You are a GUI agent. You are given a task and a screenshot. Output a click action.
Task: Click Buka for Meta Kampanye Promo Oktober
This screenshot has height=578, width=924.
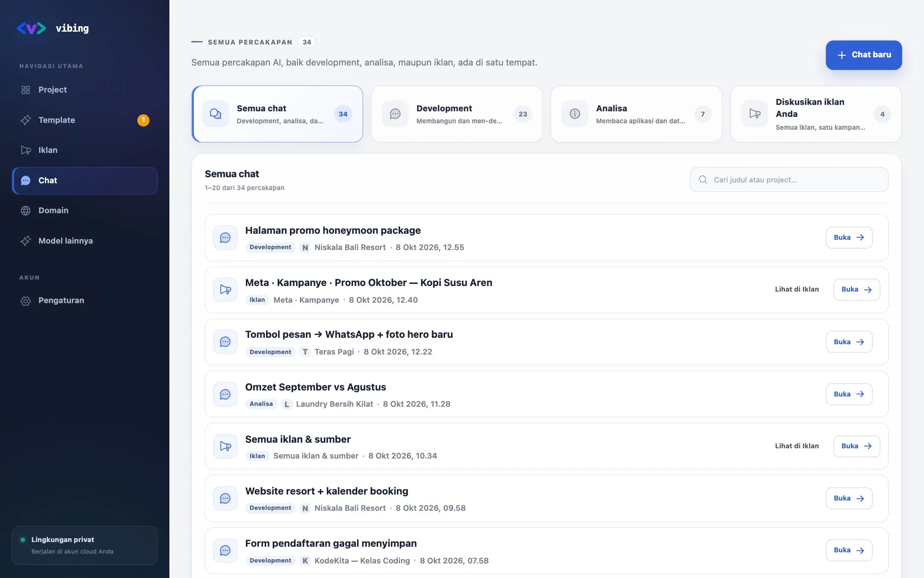pyautogui.click(x=856, y=290)
